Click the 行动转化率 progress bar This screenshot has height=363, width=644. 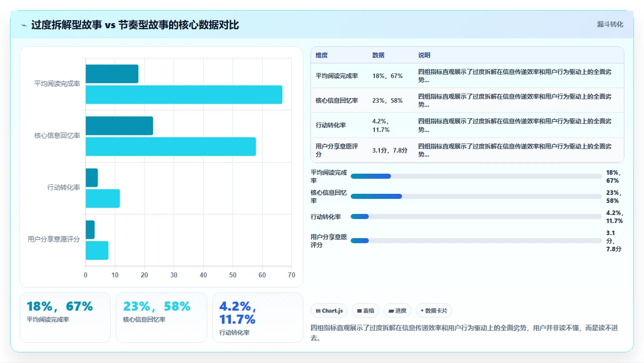(476, 216)
